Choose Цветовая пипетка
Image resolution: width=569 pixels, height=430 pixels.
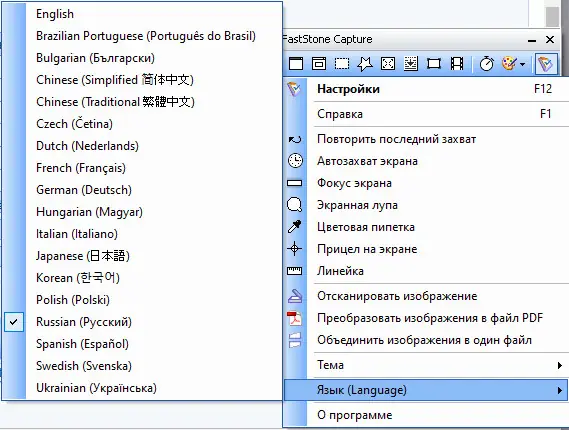coord(426,227)
